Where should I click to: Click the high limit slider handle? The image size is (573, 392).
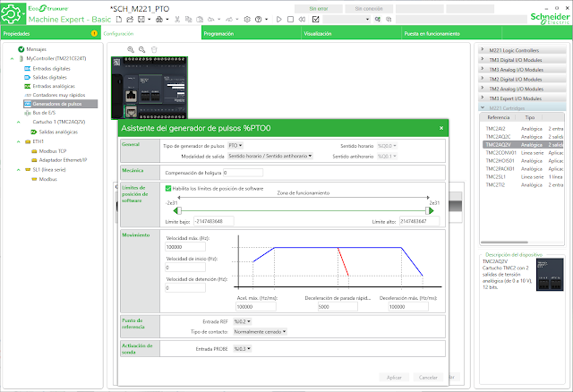tap(430, 211)
